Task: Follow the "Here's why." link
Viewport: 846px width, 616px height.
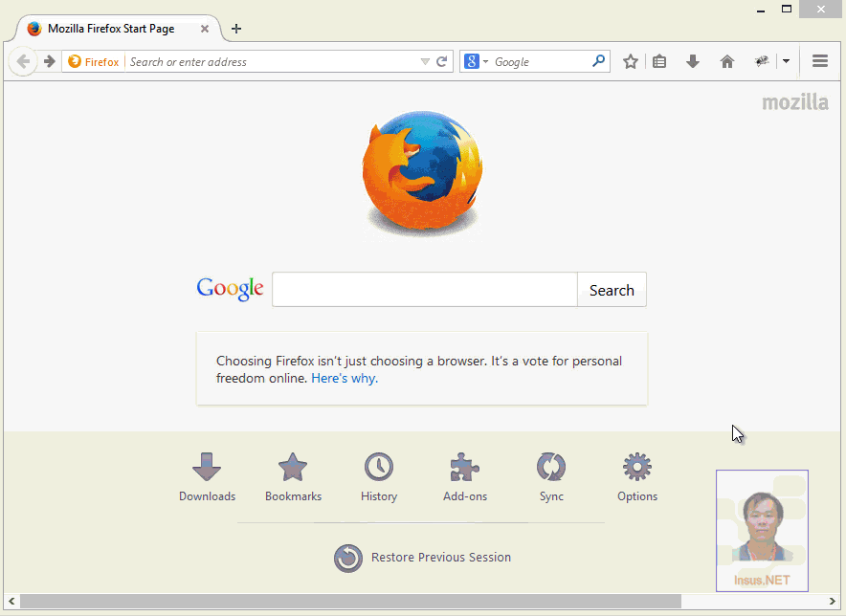Action: click(345, 378)
